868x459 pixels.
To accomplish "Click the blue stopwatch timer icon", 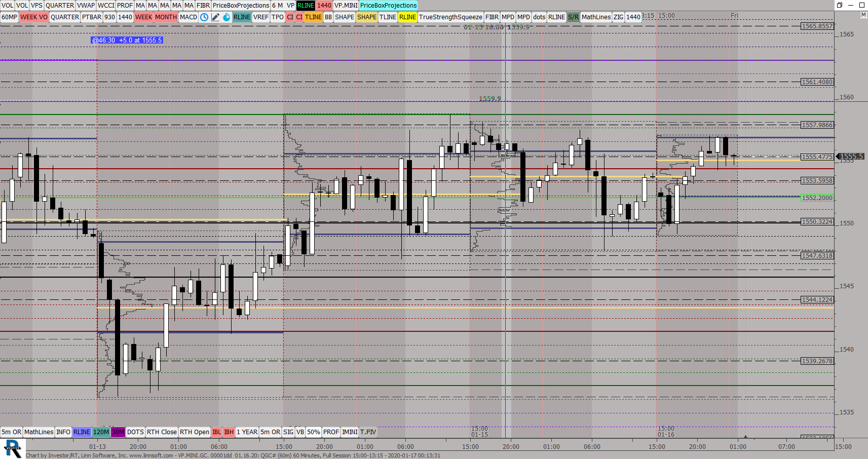I will pyautogui.click(x=227, y=17).
